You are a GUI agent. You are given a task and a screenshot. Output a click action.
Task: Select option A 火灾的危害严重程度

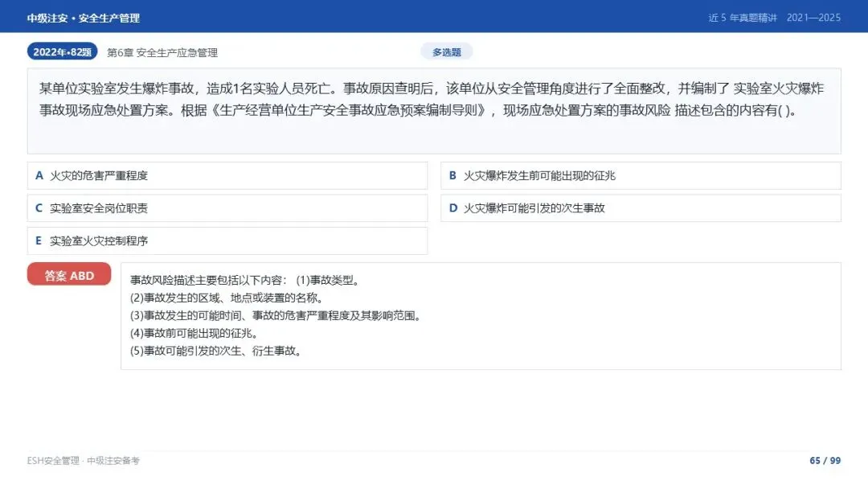coord(227,175)
